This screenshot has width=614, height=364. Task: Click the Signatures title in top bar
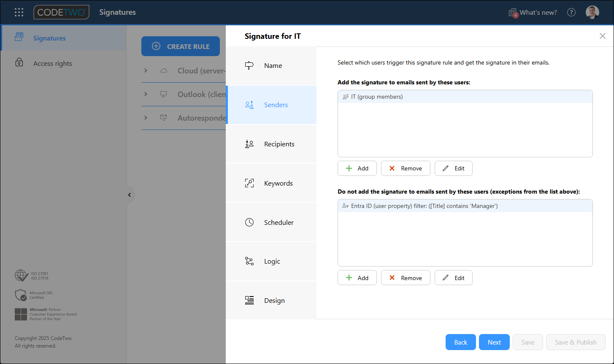(117, 12)
